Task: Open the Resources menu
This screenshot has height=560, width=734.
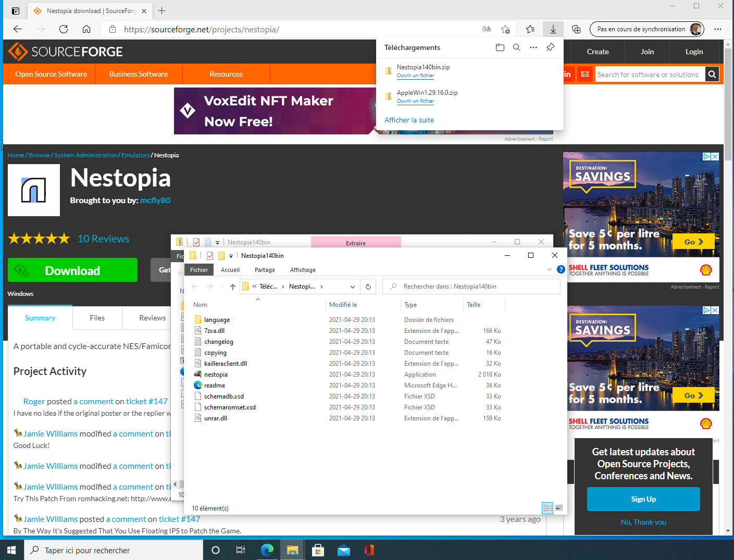Action: (226, 74)
